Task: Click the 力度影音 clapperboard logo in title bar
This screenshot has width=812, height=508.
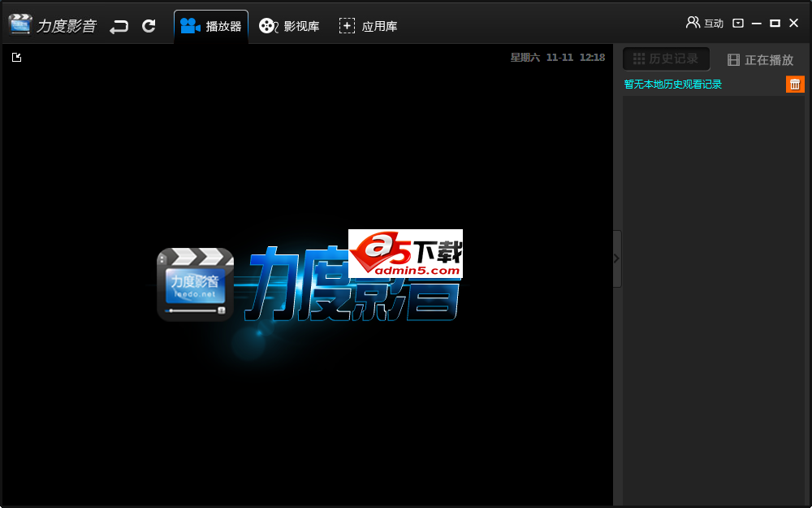Action: [x=20, y=25]
